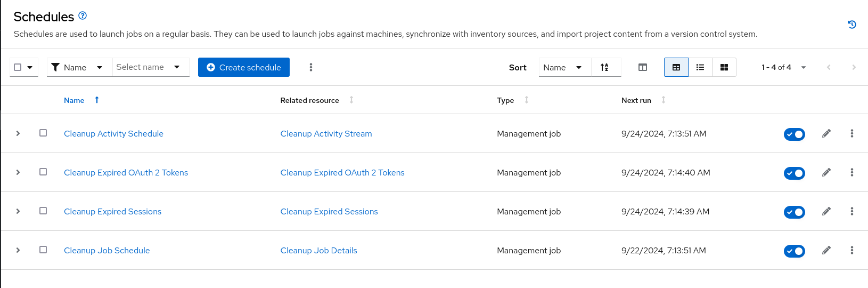Switch to list view icon
868x288 pixels.
tap(700, 67)
